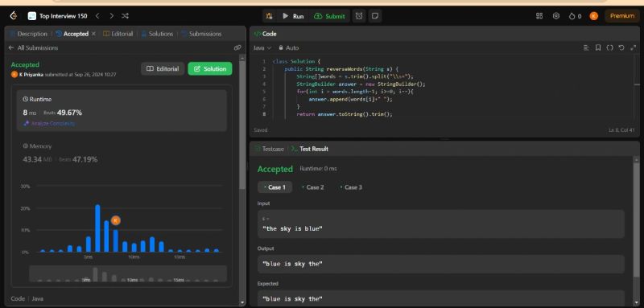644x308 pixels.
Task: Select the Runtime stats card
Action: [x=122, y=111]
